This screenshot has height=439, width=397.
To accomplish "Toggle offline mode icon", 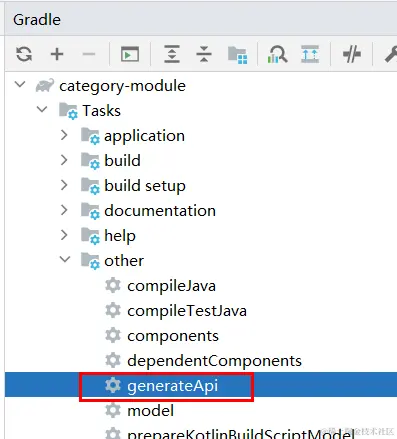I will pos(352,54).
